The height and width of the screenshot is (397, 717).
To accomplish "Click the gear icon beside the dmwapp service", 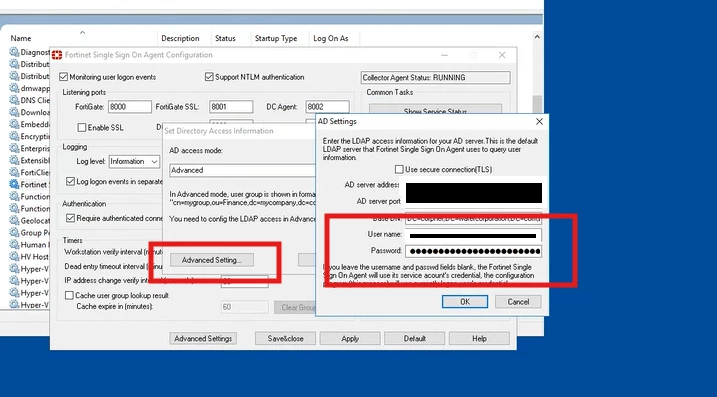I will [14, 88].
